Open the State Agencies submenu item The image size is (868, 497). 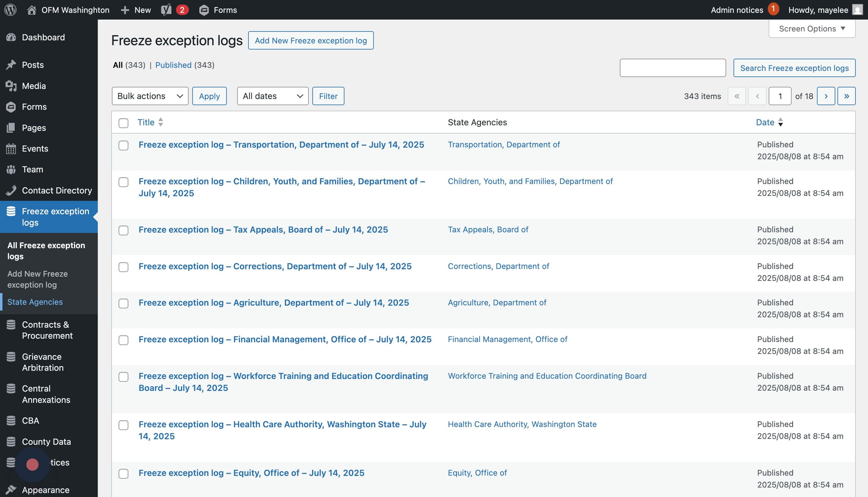(x=35, y=302)
